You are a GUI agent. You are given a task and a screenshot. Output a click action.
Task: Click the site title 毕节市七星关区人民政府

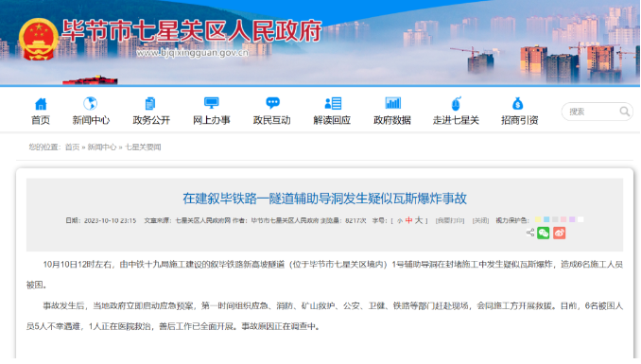(x=192, y=31)
